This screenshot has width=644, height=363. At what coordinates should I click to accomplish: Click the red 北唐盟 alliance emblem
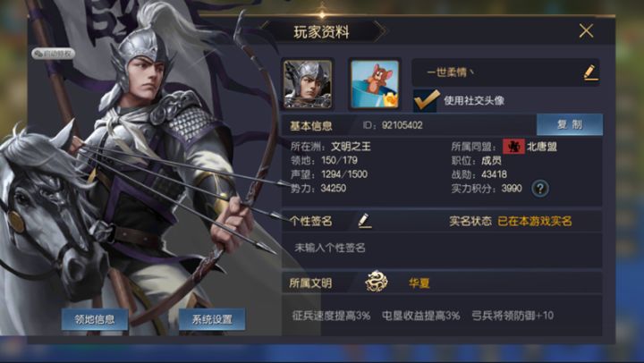click(513, 147)
